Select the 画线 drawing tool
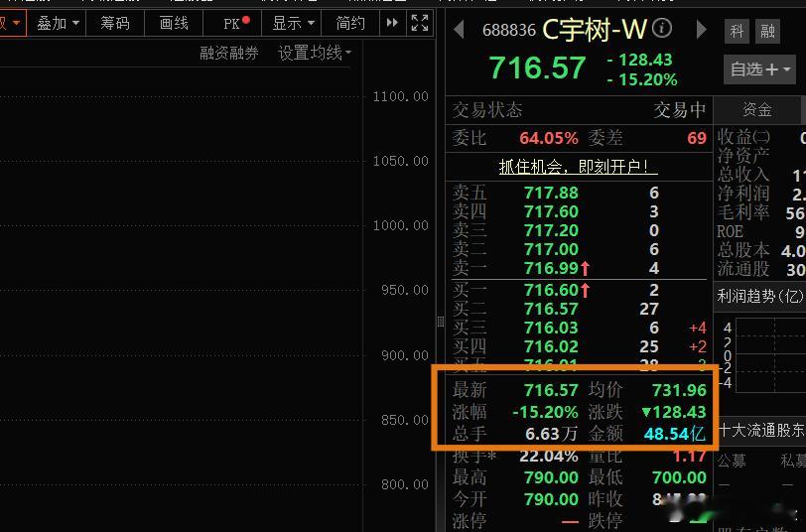The height and width of the screenshot is (532, 806). click(174, 23)
